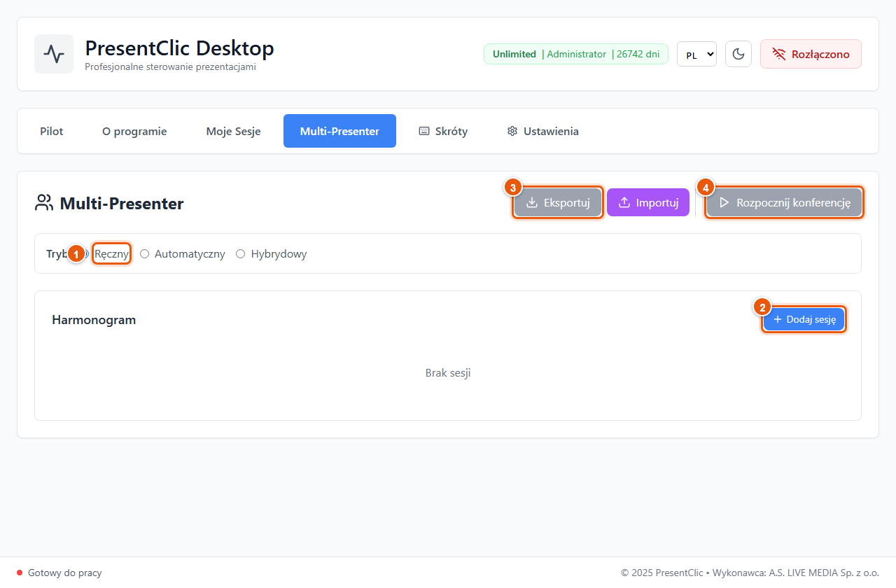
Task: Go to the Moje Sesje tab
Action: coord(234,131)
